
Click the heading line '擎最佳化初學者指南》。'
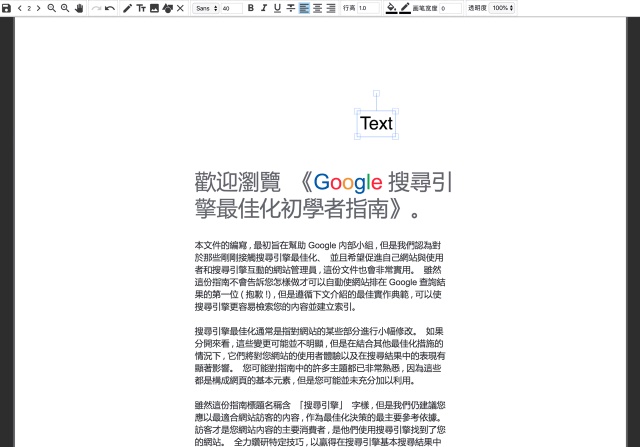pyautogui.click(x=307, y=209)
